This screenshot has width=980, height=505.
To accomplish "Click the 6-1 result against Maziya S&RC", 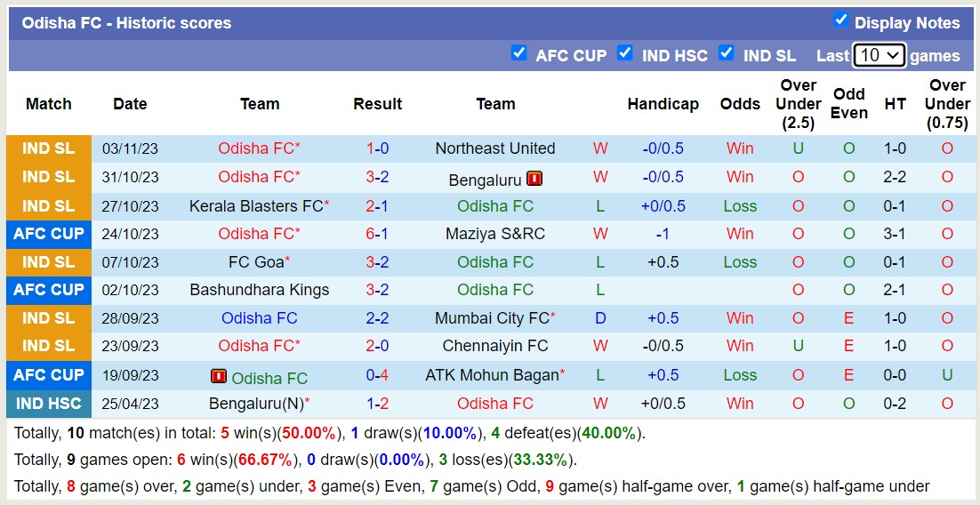I will [x=377, y=234].
